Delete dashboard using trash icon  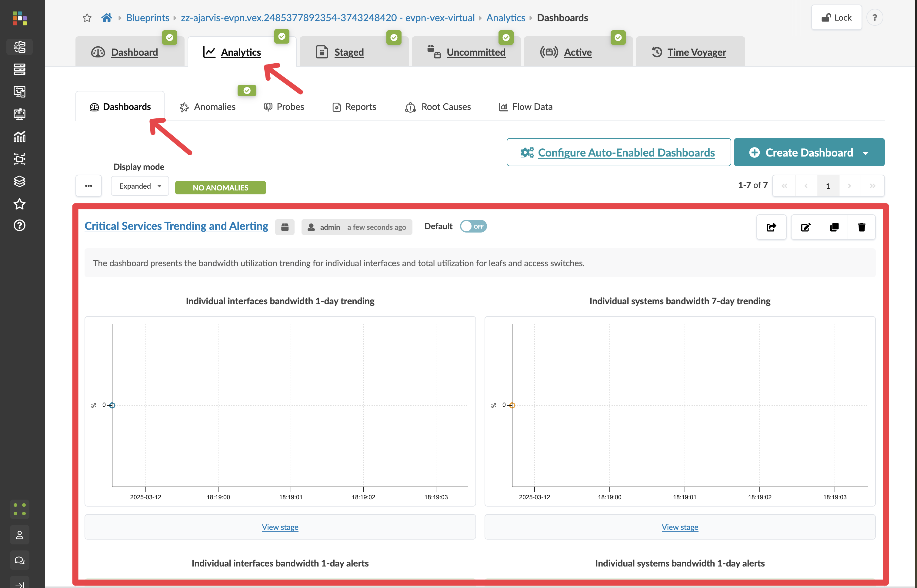coord(861,228)
